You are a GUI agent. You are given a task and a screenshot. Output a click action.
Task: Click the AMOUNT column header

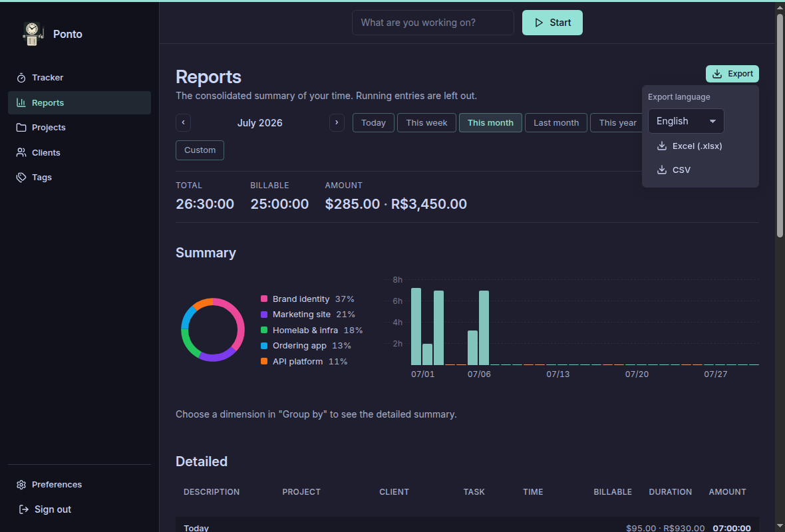(727, 492)
